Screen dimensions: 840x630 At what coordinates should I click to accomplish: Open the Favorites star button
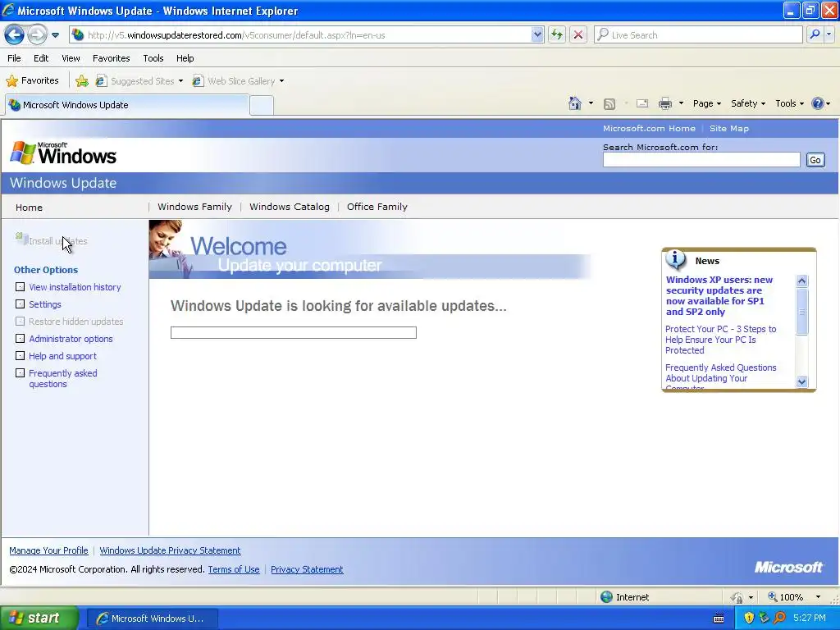[x=32, y=81]
